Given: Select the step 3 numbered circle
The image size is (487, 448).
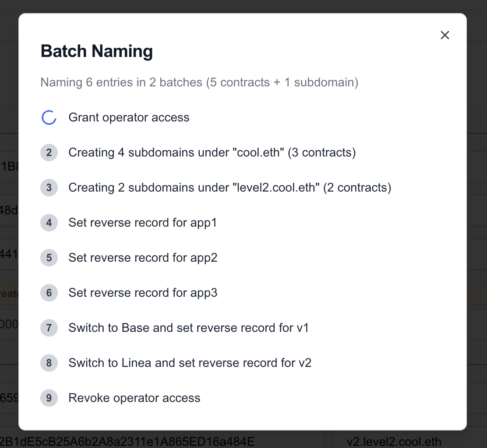Looking at the screenshot, I should (x=49, y=188).
